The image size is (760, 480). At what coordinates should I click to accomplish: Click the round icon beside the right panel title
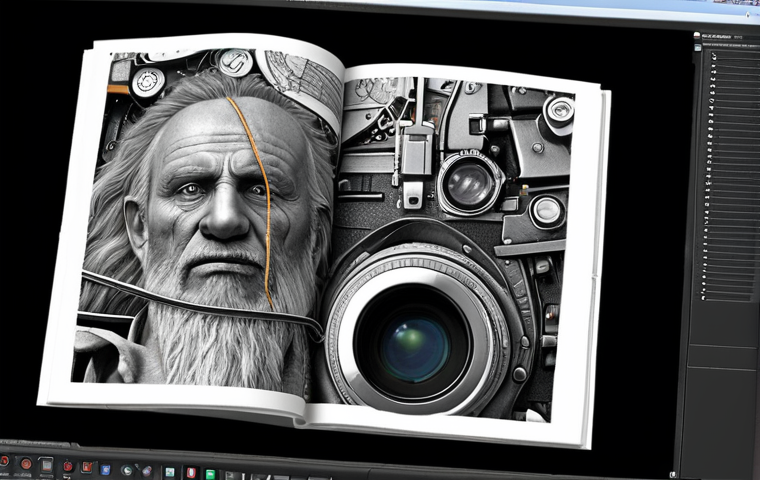click(697, 36)
